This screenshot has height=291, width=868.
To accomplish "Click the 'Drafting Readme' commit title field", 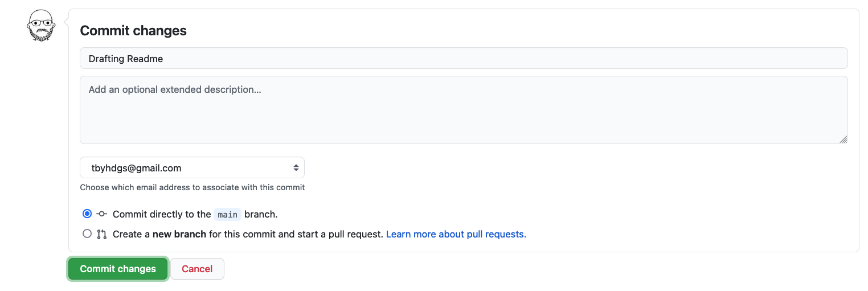I will (x=464, y=58).
